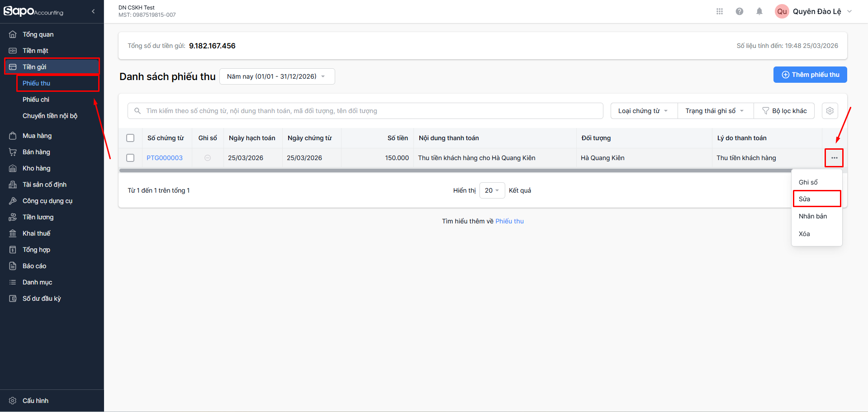Collapse the sidebar with the chevron icon
The image size is (868, 412).
[x=93, y=11]
